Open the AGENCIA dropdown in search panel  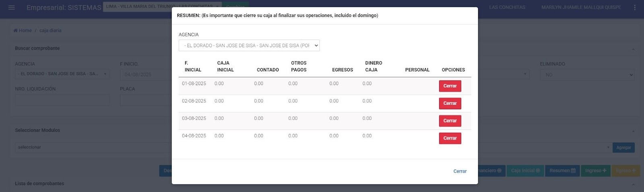click(62, 74)
